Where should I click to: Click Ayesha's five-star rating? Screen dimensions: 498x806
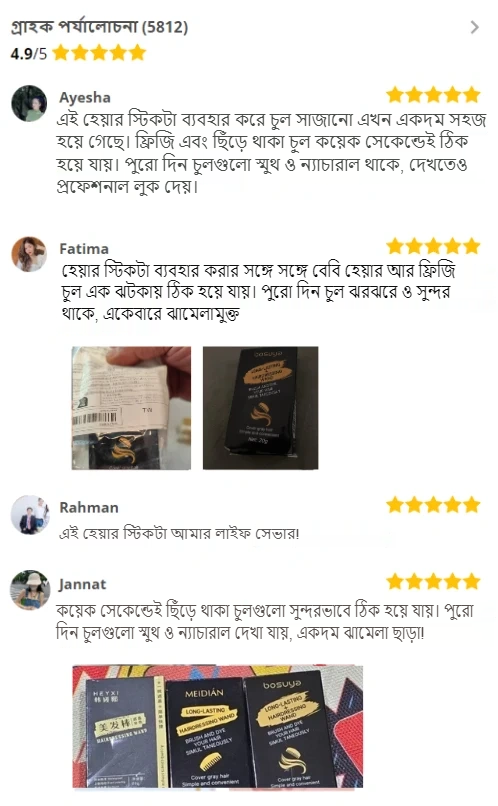(433, 95)
